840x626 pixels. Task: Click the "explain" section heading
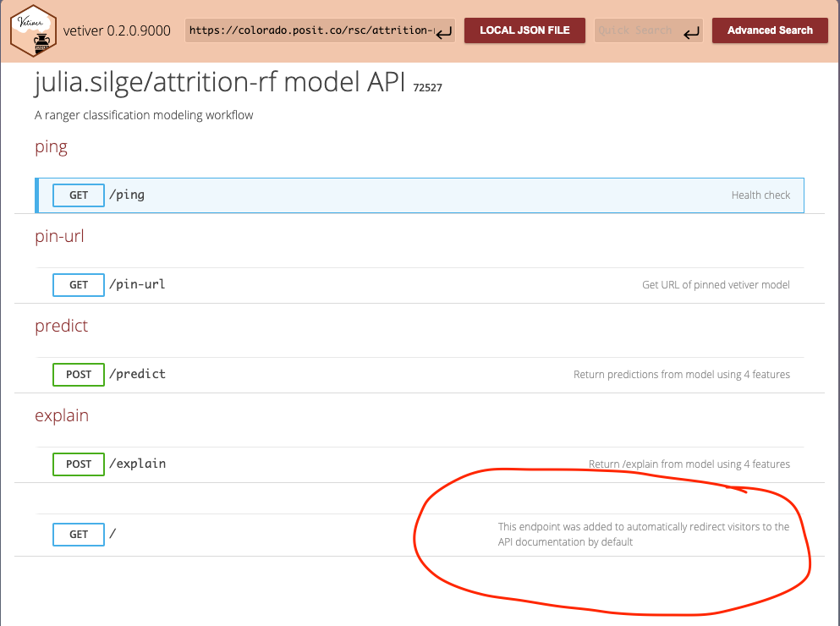[61, 415]
